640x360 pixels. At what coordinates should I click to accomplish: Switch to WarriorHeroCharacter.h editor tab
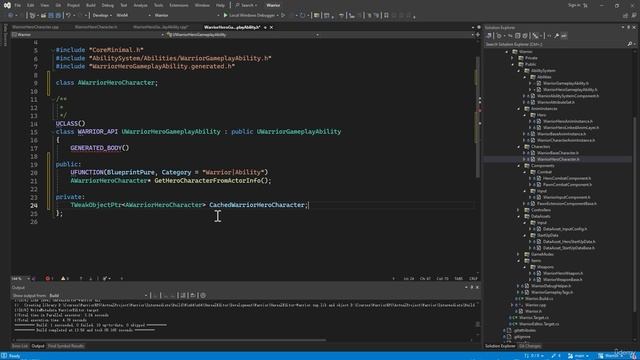96,27
